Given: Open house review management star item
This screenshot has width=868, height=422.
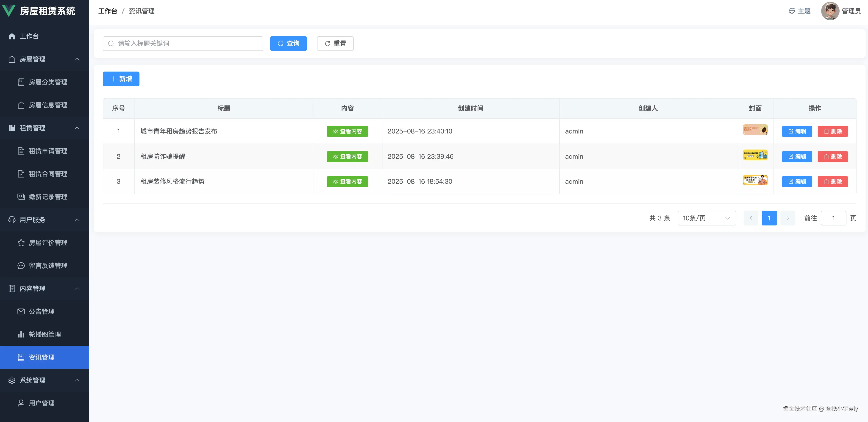Looking at the screenshot, I should (47, 242).
